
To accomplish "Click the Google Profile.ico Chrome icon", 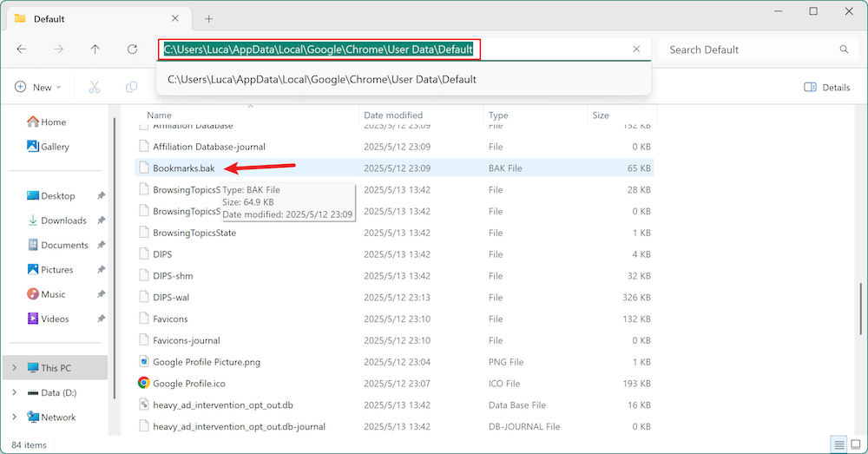I will point(144,383).
